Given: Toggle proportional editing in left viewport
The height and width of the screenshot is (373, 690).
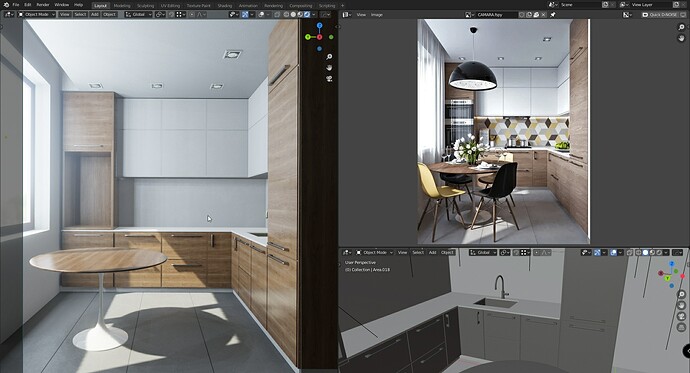Looking at the screenshot, I should (x=192, y=15).
